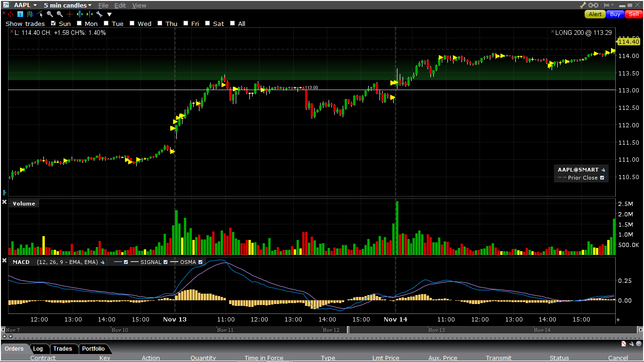Click the bar chart type icon
The height and width of the screenshot is (362, 644).
(x=30, y=14)
